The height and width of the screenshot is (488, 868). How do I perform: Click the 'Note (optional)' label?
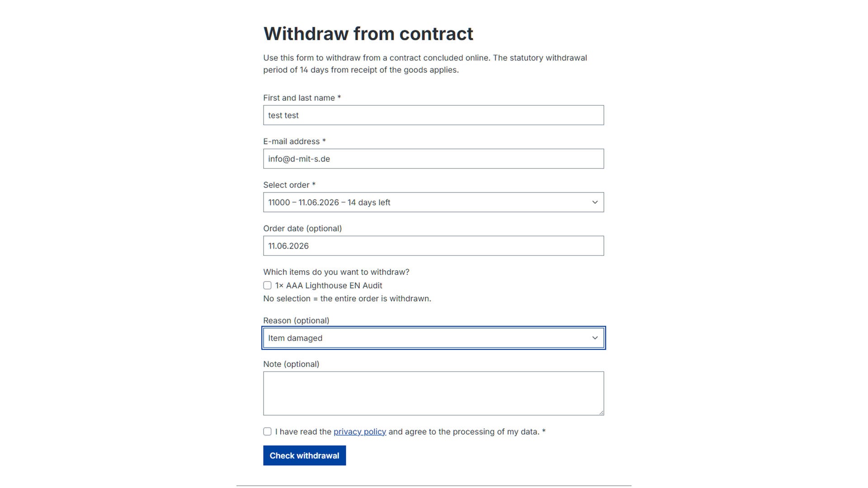pyautogui.click(x=291, y=364)
